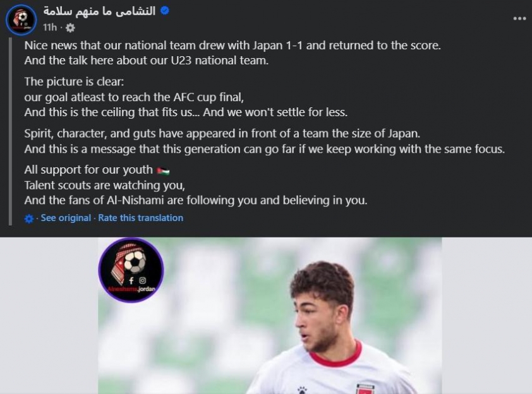Click the paw sponsor mark on jersey
The width and height of the screenshot is (532, 394).
[301, 390]
